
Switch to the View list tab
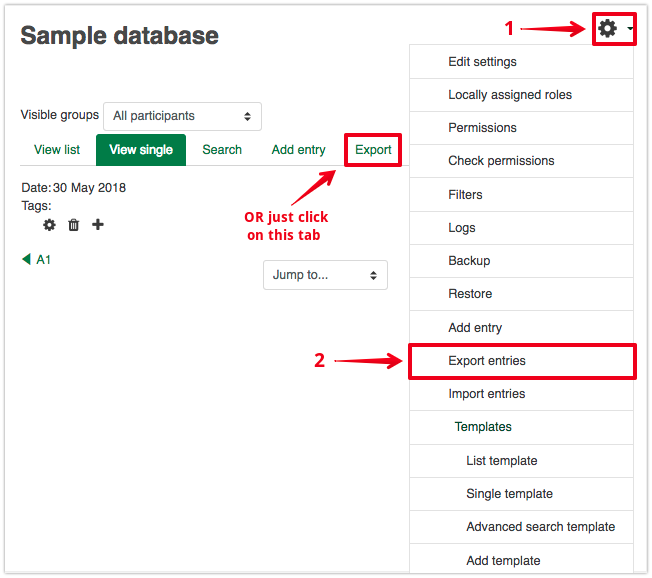[57, 150]
